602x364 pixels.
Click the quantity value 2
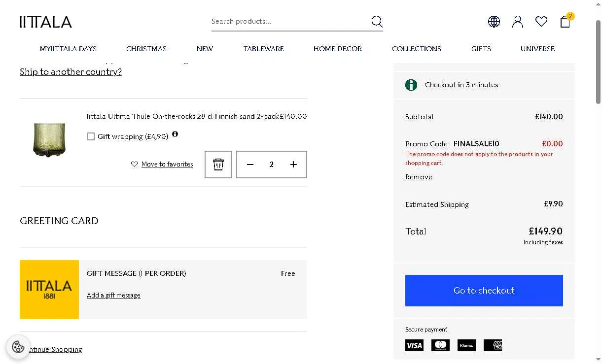[x=272, y=165]
